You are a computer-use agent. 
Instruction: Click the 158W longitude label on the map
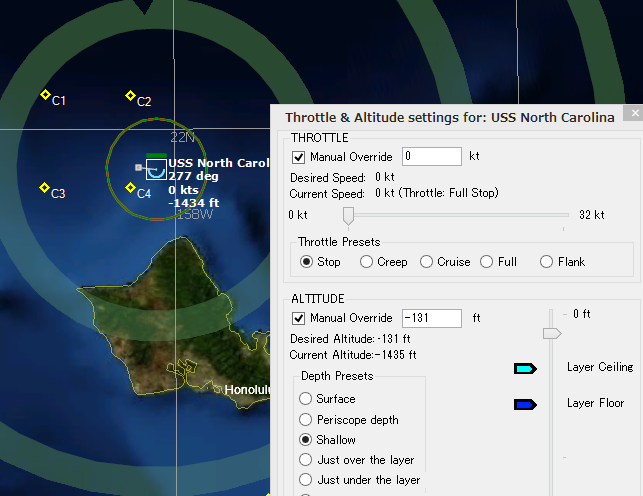pyautogui.click(x=195, y=214)
